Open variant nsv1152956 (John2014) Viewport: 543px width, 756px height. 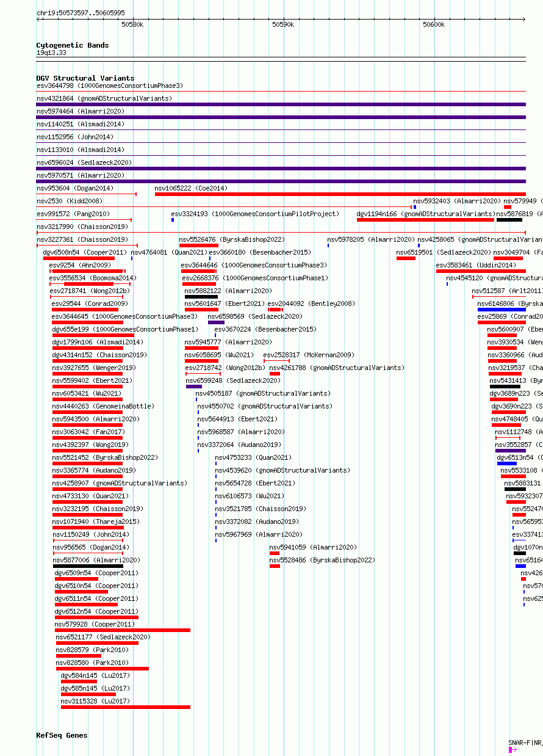(x=75, y=137)
